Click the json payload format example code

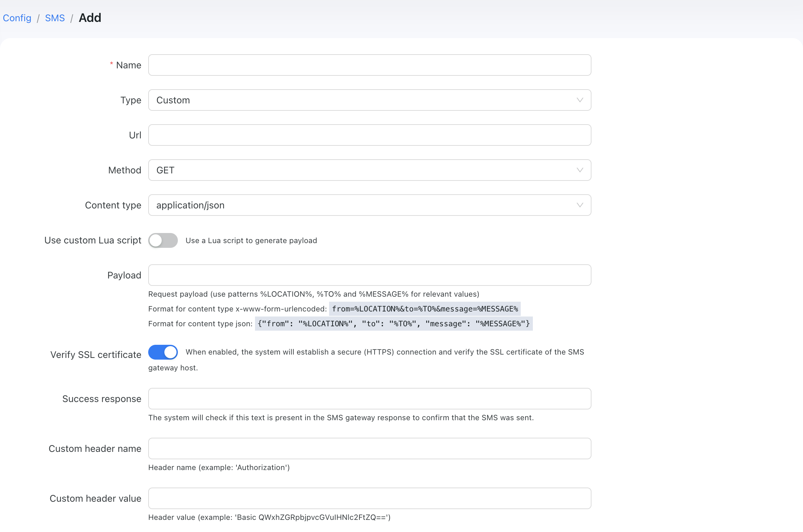point(394,324)
